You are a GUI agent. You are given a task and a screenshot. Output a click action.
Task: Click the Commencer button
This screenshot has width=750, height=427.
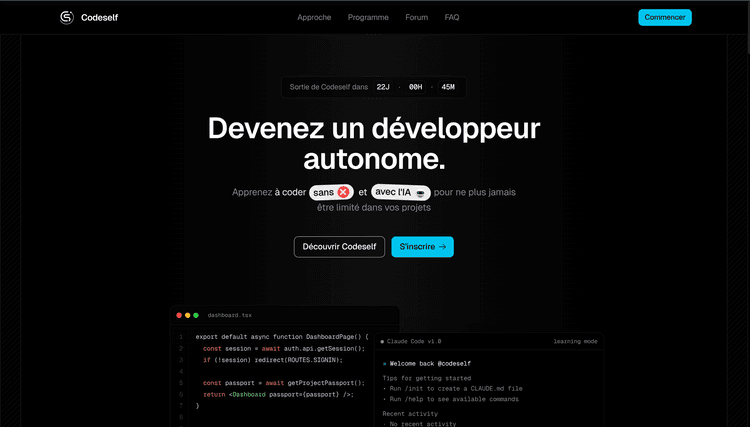pyautogui.click(x=665, y=17)
